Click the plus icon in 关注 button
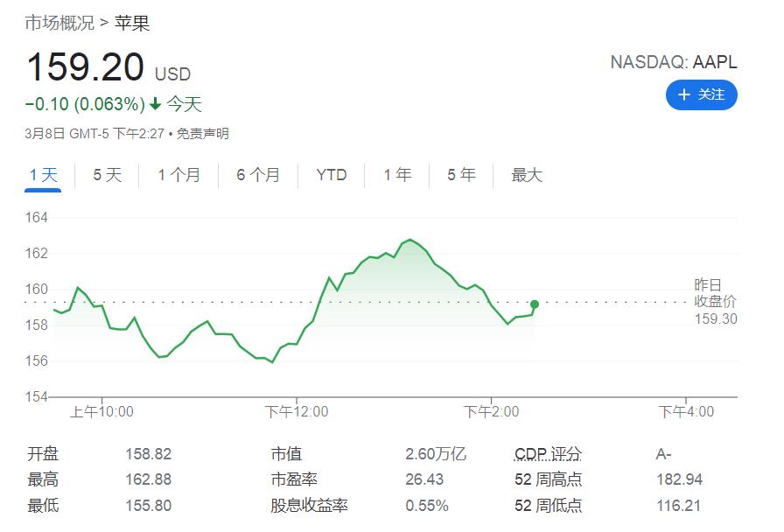This screenshot has width=784, height=532. pos(684,94)
